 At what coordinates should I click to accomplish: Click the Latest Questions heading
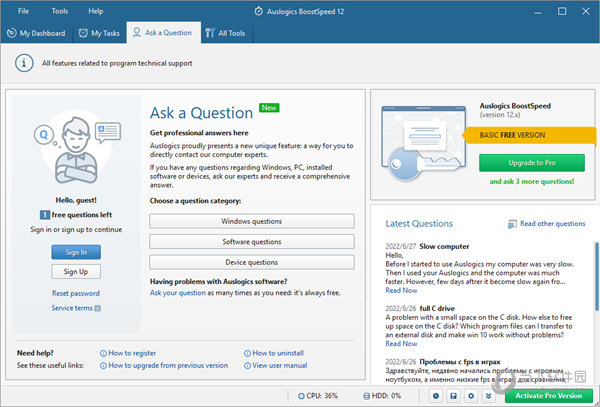tap(419, 224)
